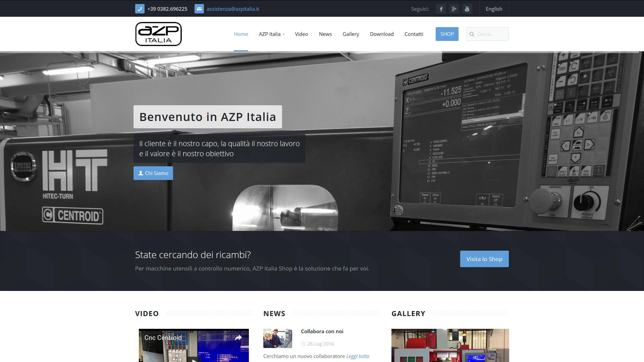Viewport: 644px width, 362px height.
Task: Open the Facebook social icon
Action: (x=441, y=9)
